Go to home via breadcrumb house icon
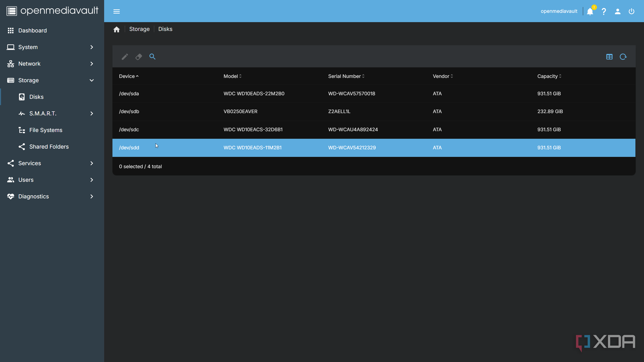644x362 pixels. pyautogui.click(x=116, y=29)
